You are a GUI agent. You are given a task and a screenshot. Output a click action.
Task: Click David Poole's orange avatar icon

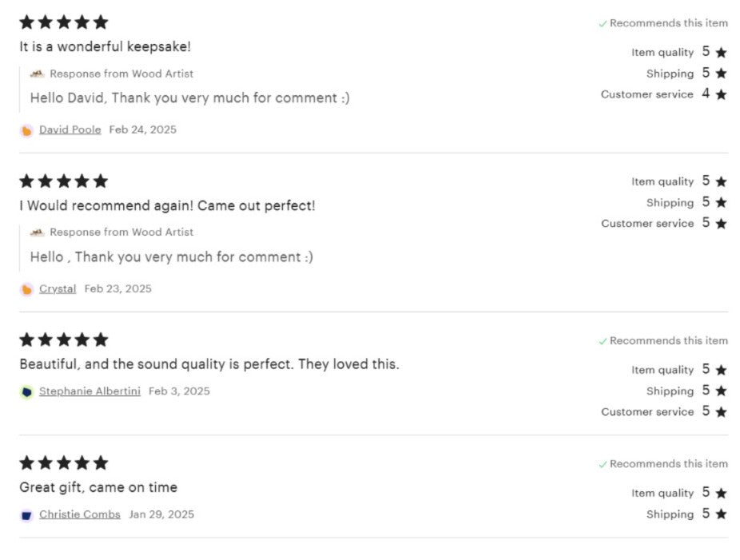click(27, 131)
